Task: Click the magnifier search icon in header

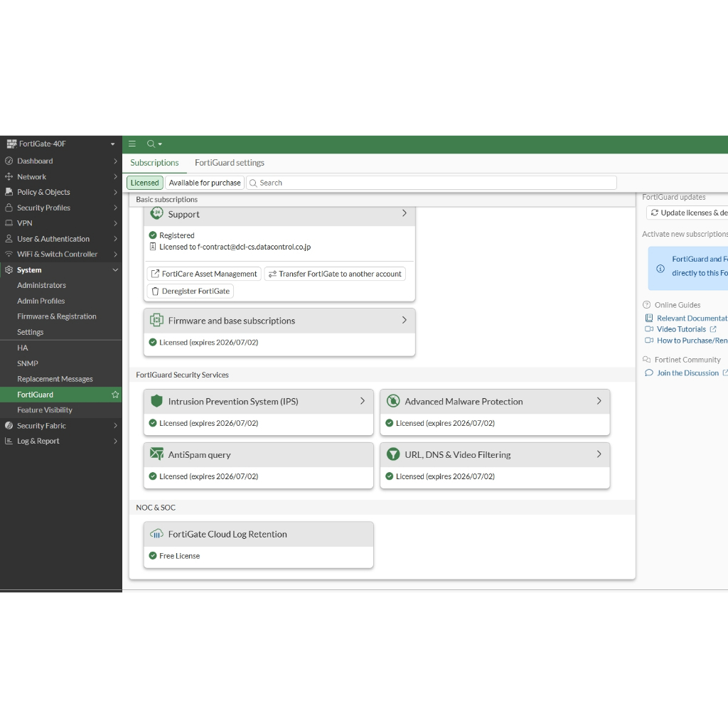Action: [x=151, y=144]
